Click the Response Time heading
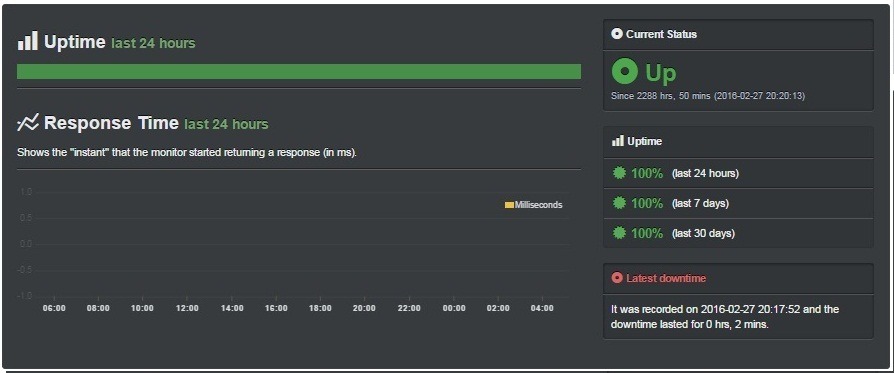 [111, 123]
